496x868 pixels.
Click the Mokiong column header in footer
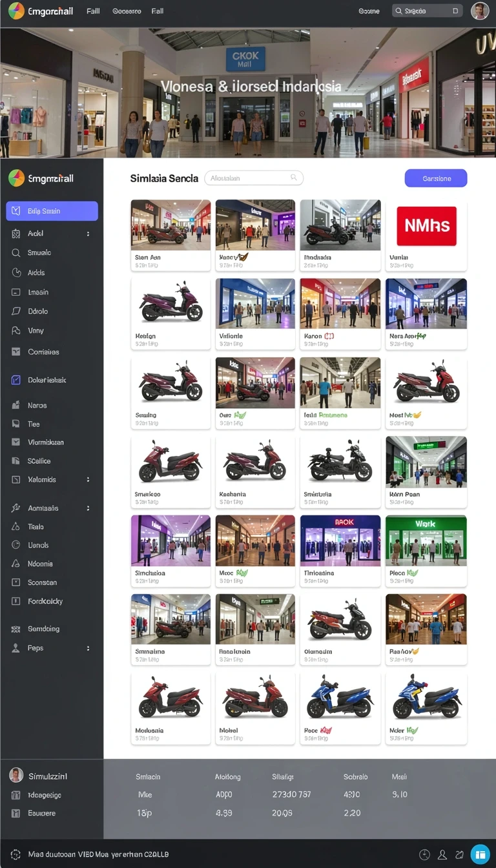pyautogui.click(x=228, y=777)
